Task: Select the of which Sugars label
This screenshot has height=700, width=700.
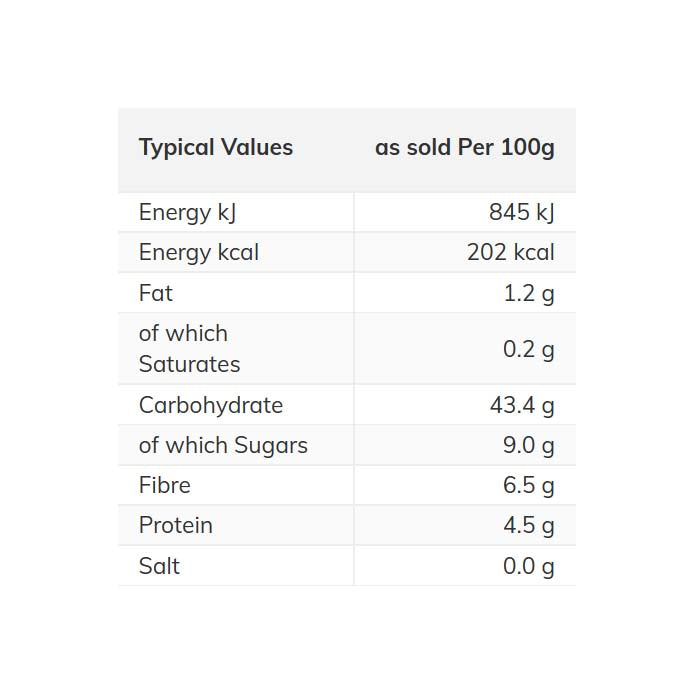Action: click(x=223, y=445)
